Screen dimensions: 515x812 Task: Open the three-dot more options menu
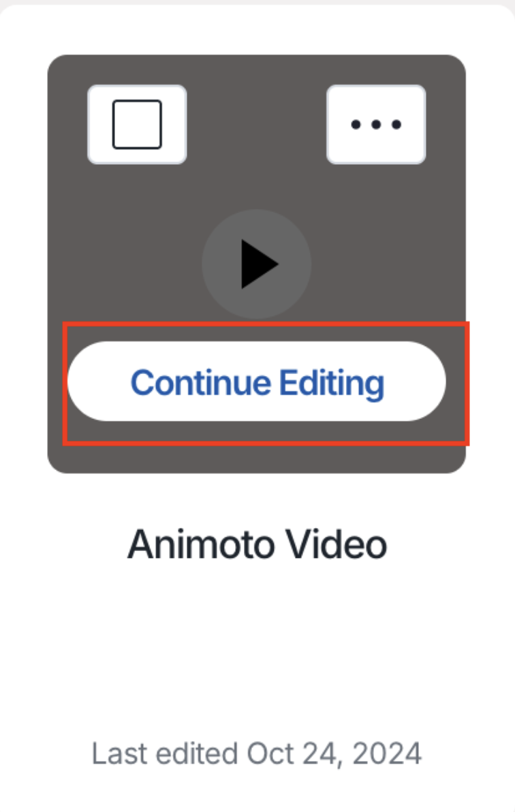click(376, 124)
